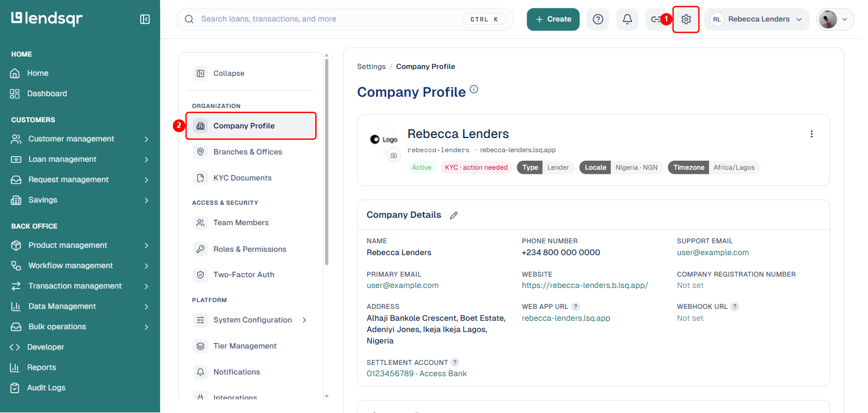Expand Customer management menu
Image resolution: width=868 pixels, height=413 pixels.
(80, 139)
